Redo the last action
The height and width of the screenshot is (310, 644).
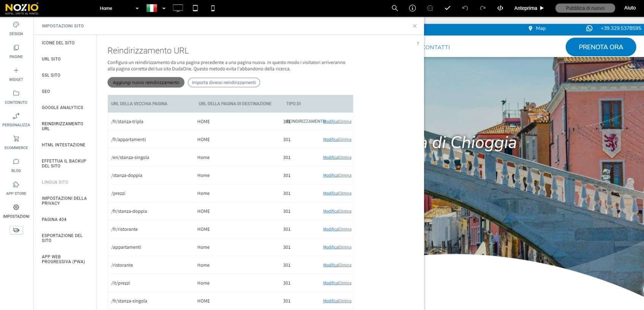(x=483, y=8)
